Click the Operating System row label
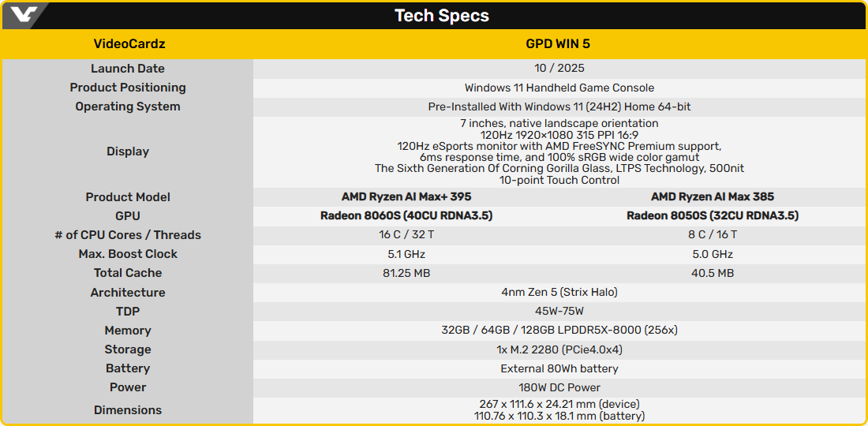 128,106
